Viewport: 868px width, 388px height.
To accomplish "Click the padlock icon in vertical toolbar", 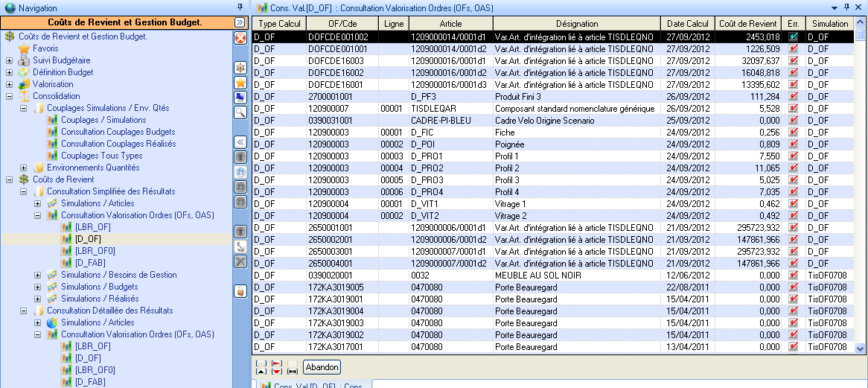I will (x=240, y=291).
